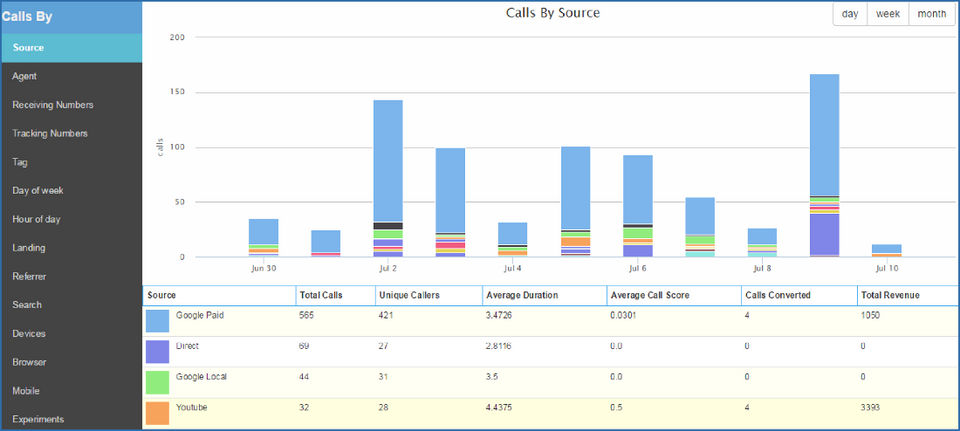The width and height of the screenshot is (960, 431).
Task: Switch chart to month view
Action: click(932, 14)
